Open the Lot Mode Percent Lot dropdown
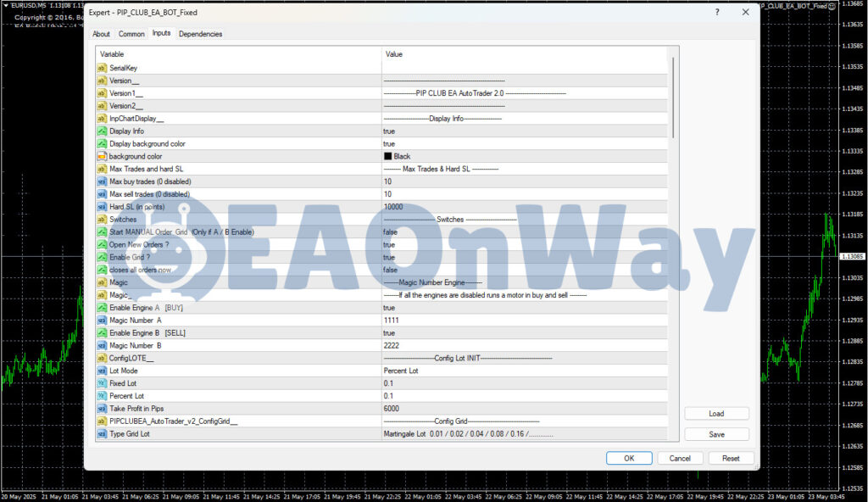The image size is (868, 502). coord(525,371)
